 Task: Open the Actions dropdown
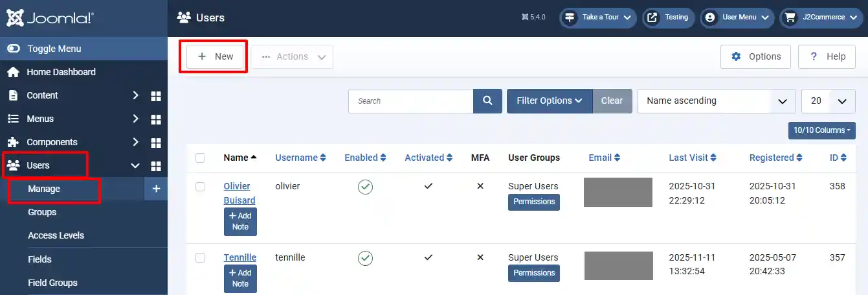point(292,56)
